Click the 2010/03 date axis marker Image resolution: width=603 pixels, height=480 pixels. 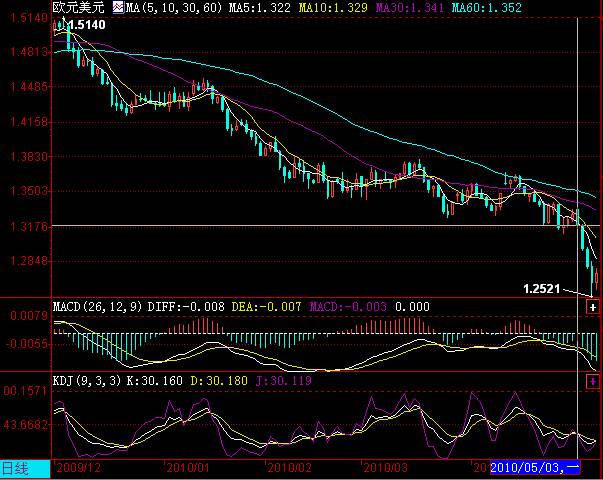[385, 468]
